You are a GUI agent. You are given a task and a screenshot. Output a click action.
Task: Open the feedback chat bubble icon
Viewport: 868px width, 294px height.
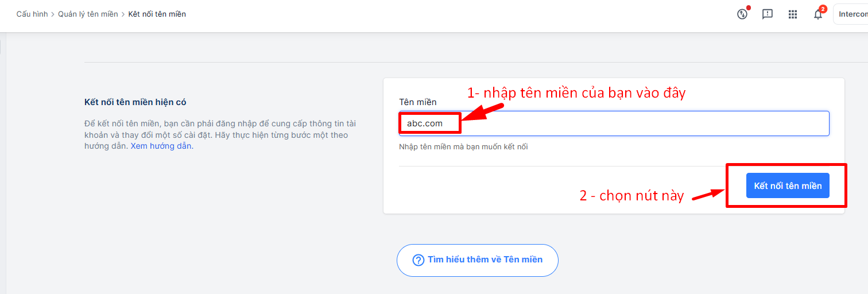coord(768,14)
